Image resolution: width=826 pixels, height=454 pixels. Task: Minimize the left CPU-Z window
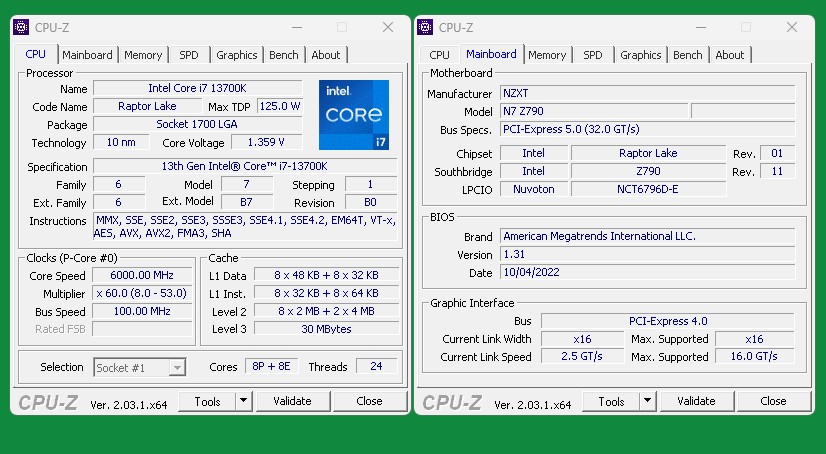(297, 27)
